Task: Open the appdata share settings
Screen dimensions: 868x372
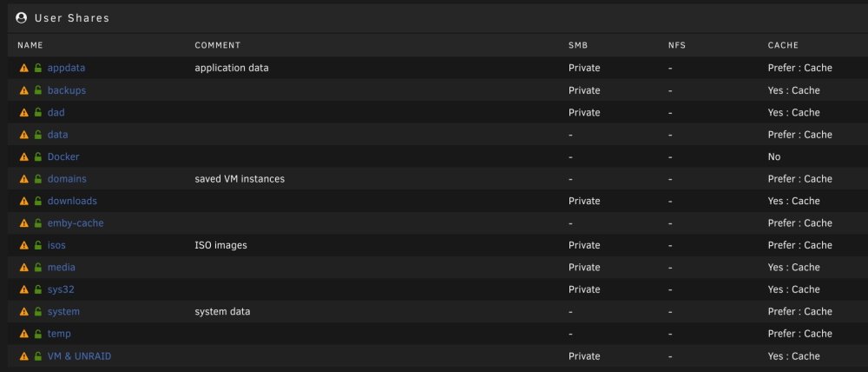Action: 67,68
